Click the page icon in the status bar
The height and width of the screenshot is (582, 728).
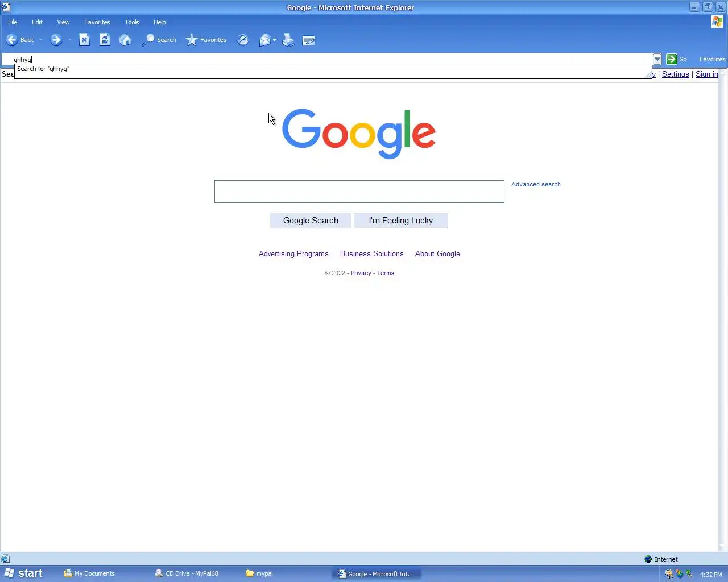[6, 559]
